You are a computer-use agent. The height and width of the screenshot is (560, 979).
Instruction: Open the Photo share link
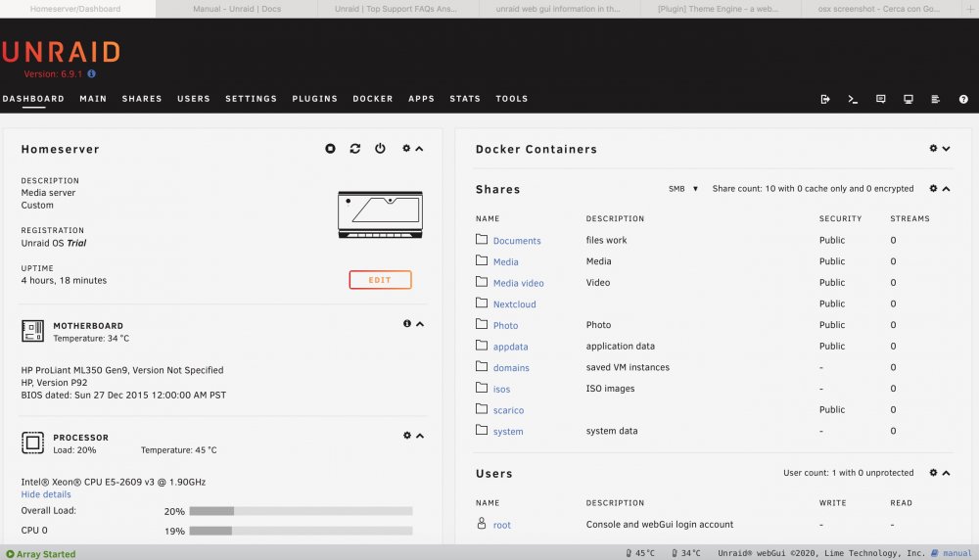(506, 325)
